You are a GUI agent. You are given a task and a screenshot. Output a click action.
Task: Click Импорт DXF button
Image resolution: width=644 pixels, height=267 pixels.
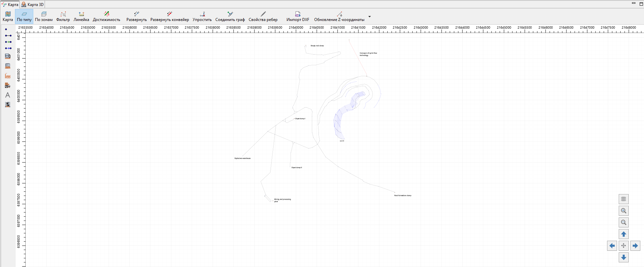tap(298, 16)
